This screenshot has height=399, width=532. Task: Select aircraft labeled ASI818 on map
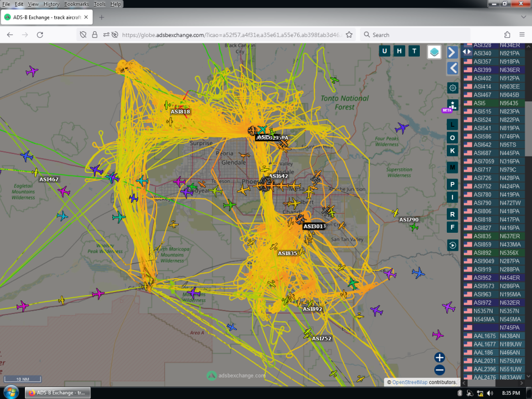point(167,105)
